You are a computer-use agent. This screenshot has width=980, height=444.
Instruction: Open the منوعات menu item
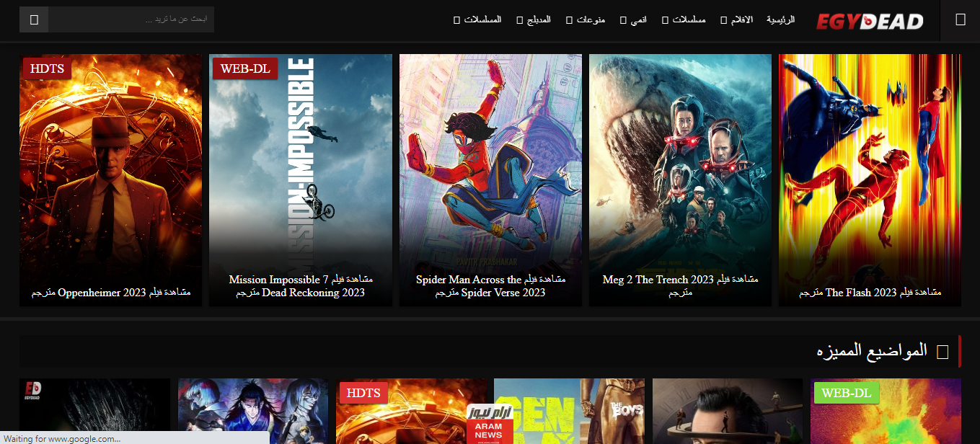(591, 19)
